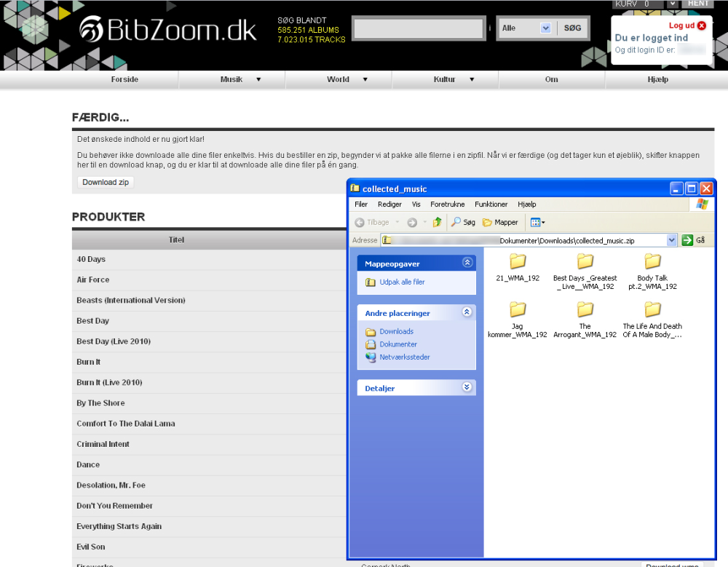The image size is (728, 567).
Task: Open the address bar dropdown arrow
Action: click(671, 240)
